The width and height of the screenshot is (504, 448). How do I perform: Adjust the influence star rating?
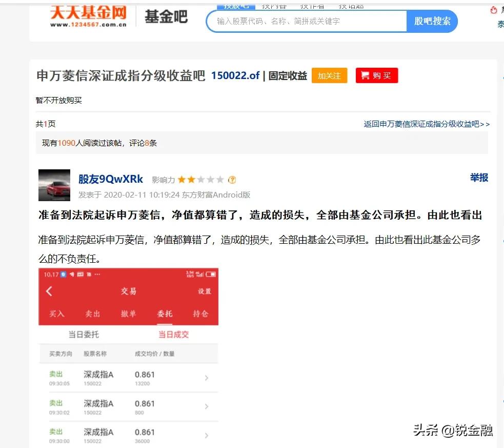[200, 179]
